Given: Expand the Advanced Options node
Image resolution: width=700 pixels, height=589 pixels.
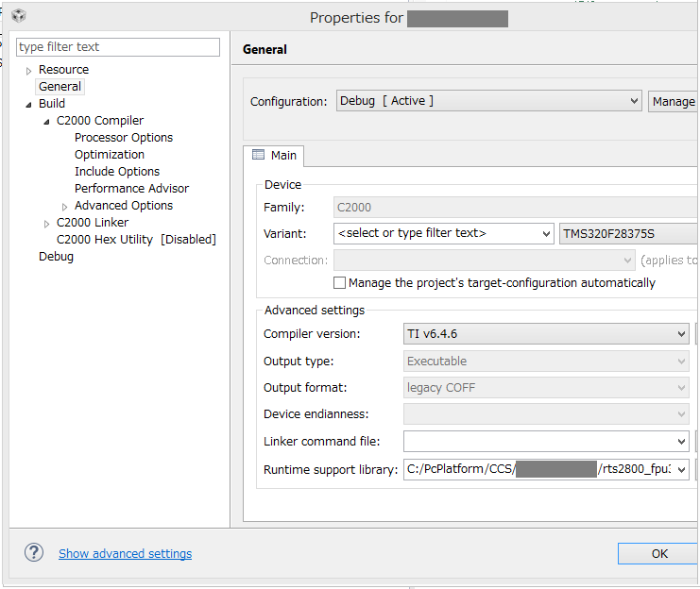Looking at the screenshot, I should tap(65, 207).
